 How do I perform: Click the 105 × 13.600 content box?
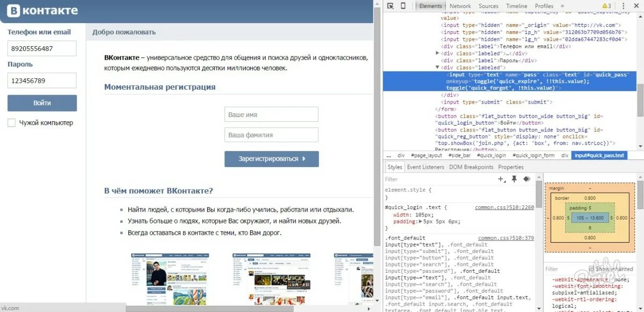[x=590, y=217]
